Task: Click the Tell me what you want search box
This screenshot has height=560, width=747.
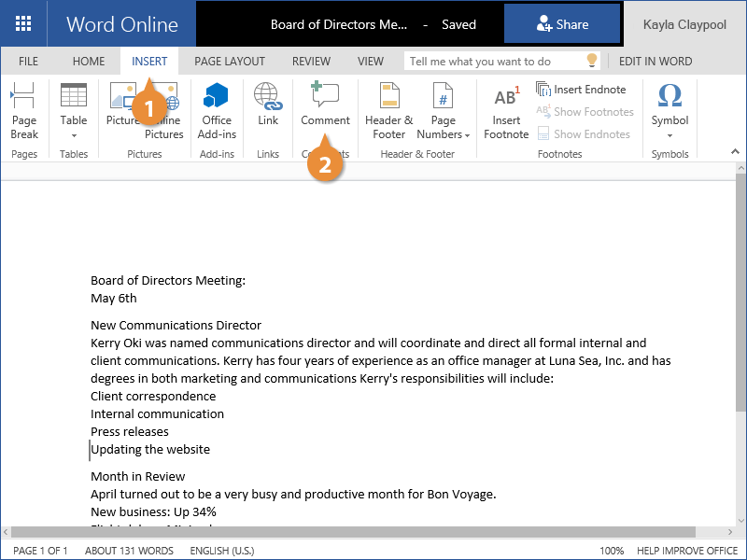Action: click(x=495, y=62)
